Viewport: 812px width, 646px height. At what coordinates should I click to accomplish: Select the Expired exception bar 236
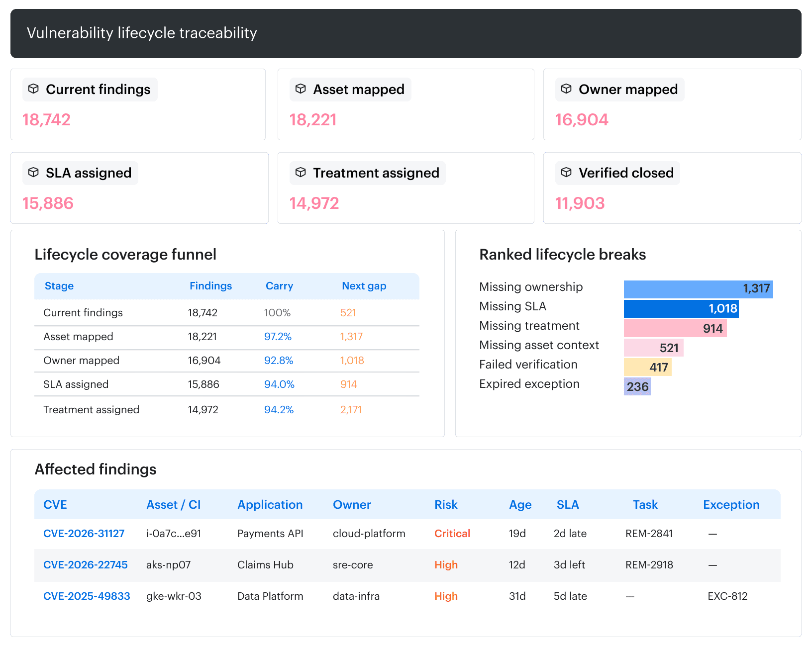coord(637,386)
